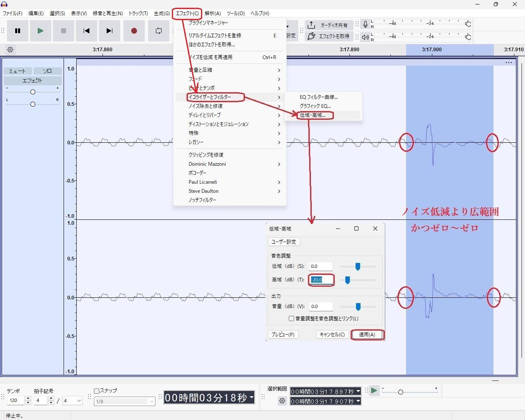
Task: Click the 高域 (dB) slider handle
Action: [347, 280]
